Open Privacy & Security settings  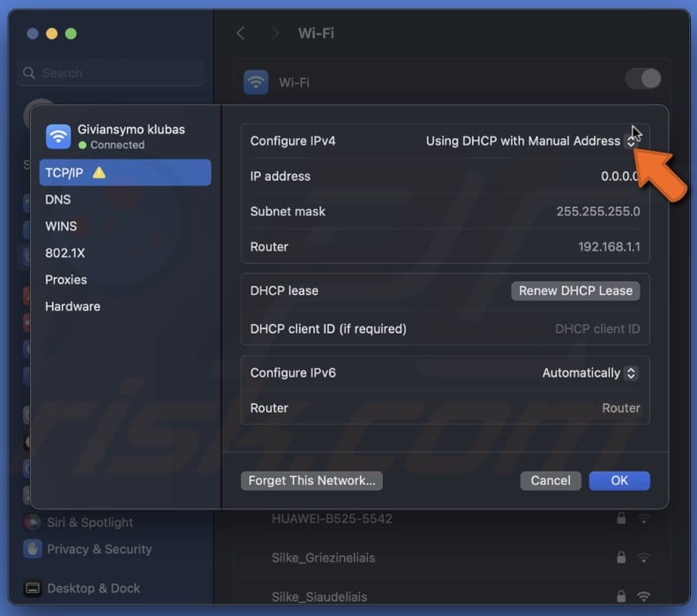pyautogui.click(x=100, y=549)
